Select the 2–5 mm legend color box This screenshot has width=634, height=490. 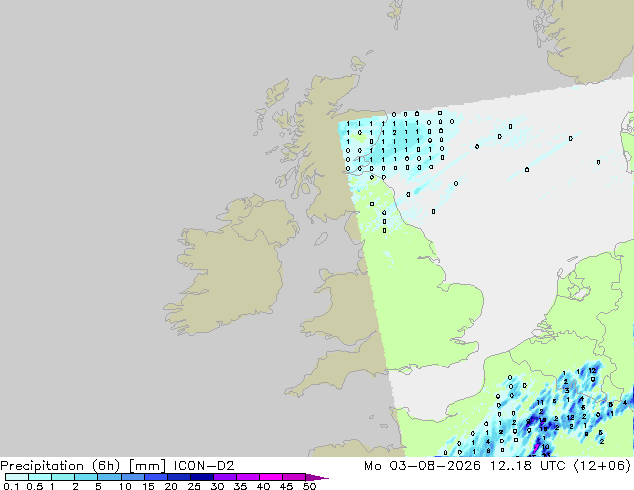86,477
